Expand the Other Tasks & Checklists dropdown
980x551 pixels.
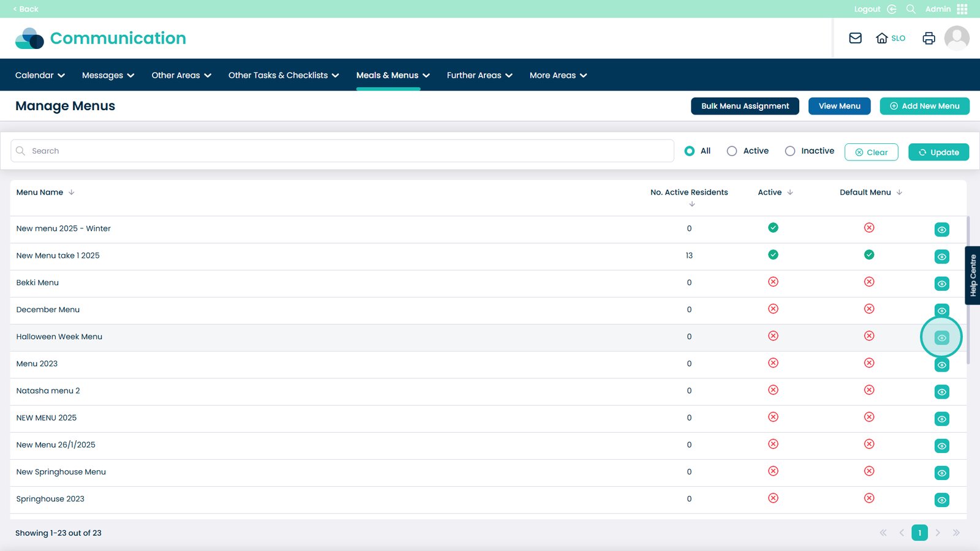click(283, 75)
